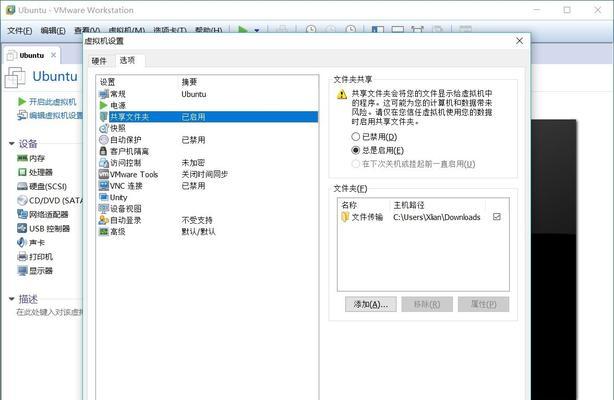Viewport: 614px width, 400px height.
Task: Click the 打印机 printer icon
Action: 22,257
